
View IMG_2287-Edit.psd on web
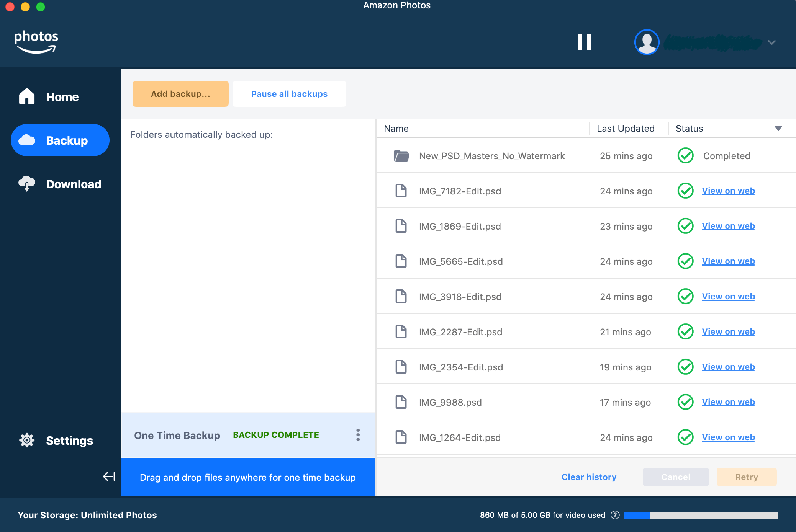(x=728, y=331)
